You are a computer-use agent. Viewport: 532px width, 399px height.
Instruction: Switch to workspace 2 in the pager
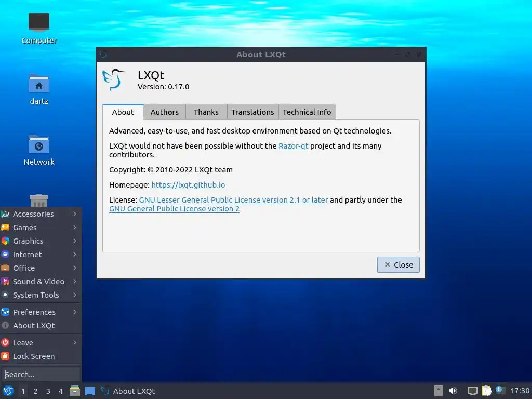(x=36, y=391)
